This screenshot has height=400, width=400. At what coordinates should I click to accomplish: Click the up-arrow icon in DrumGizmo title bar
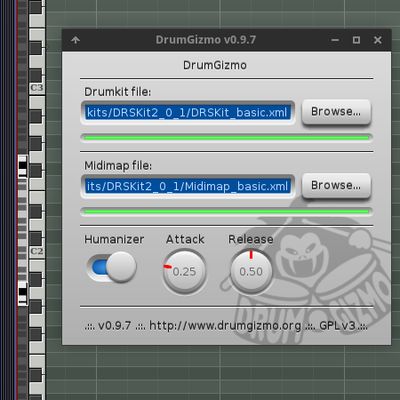click(76, 40)
